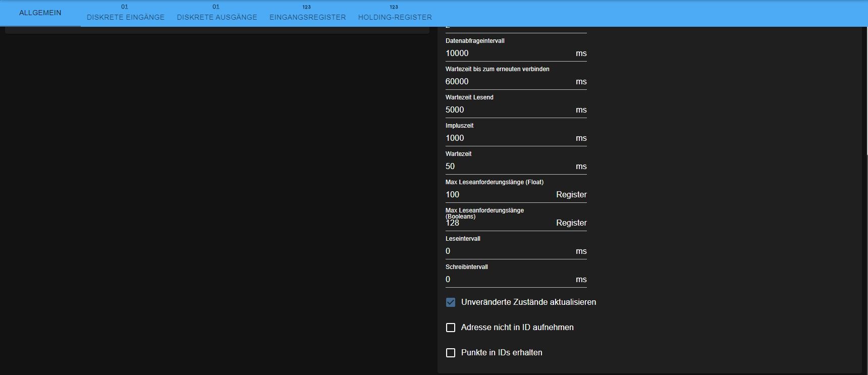Click the Datenabfrageintervall label
Viewport: 868px width, 375px height.
click(475, 41)
